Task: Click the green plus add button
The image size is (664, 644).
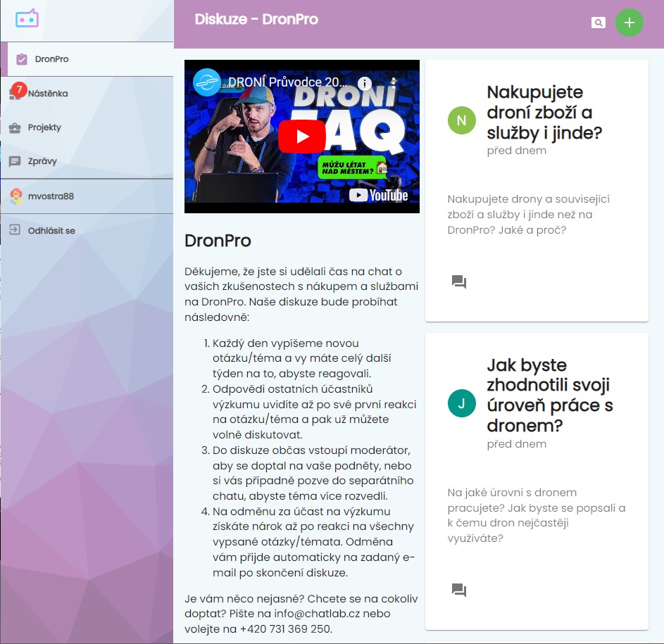Action: coord(629,23)
